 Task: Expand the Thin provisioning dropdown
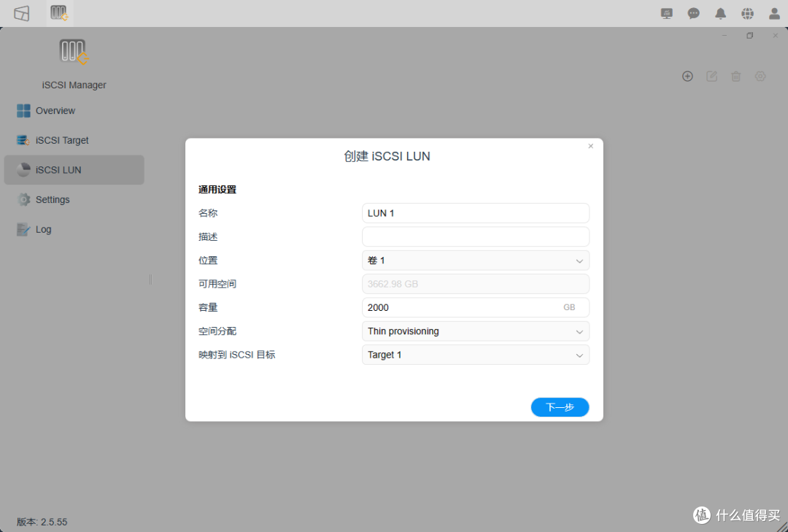tap(476, 331)
